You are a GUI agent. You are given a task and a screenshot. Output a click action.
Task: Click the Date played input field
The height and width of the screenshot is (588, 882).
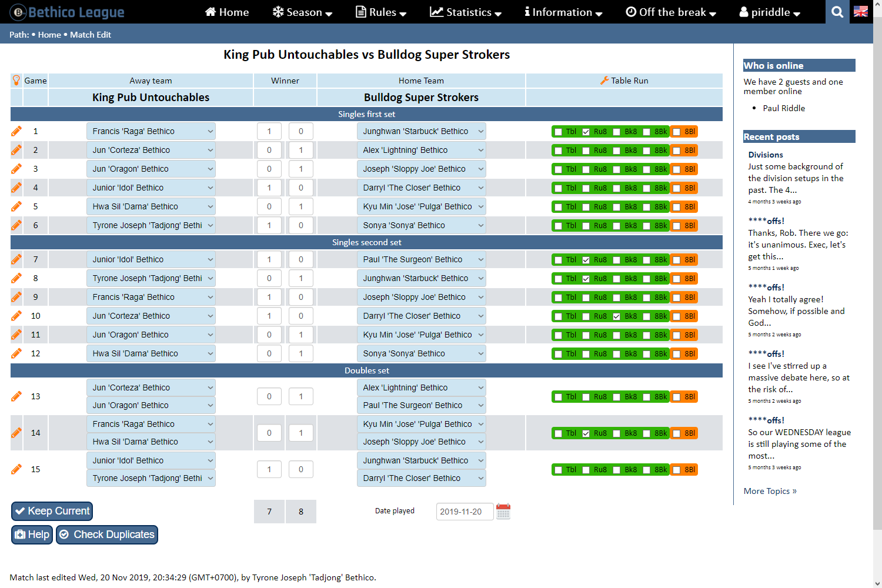464,512
